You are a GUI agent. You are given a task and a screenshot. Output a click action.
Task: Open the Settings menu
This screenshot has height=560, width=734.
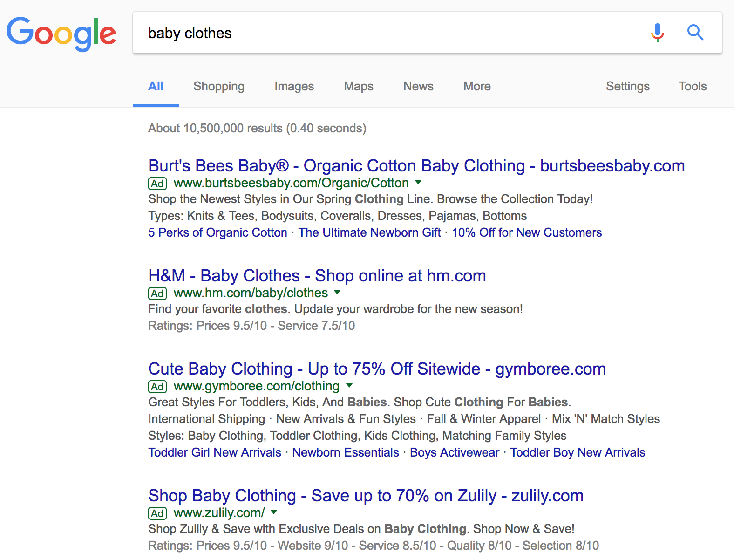tap(627, 86)
